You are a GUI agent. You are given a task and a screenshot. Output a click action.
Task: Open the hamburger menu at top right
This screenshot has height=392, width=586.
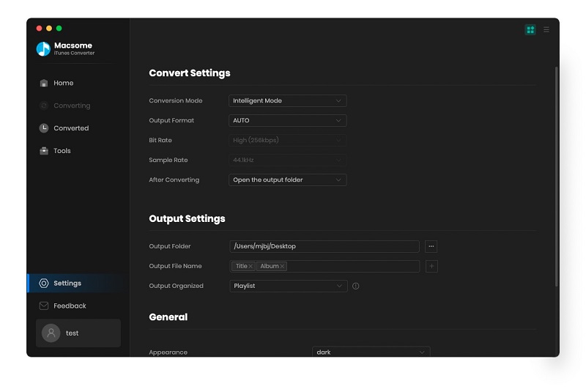pyautogui.click(x=546, y=29)
